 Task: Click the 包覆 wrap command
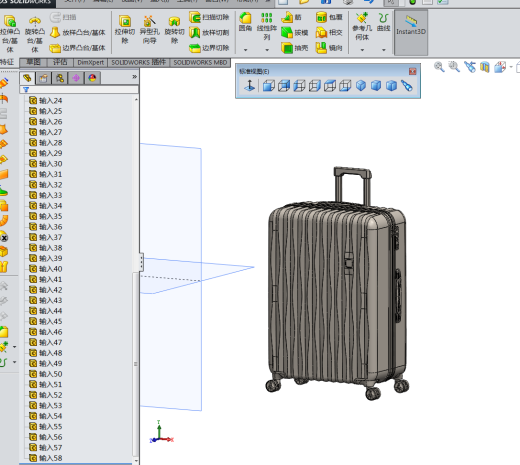click(329, 17)
